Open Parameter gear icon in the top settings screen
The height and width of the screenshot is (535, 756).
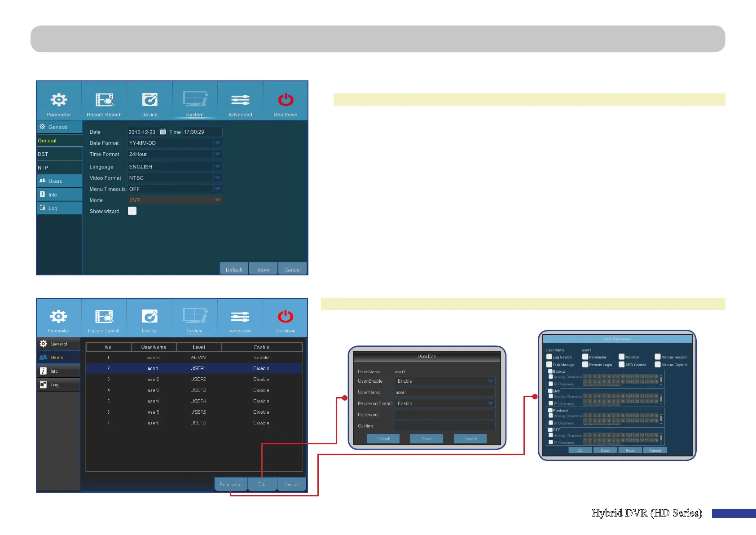click(59, 100)
